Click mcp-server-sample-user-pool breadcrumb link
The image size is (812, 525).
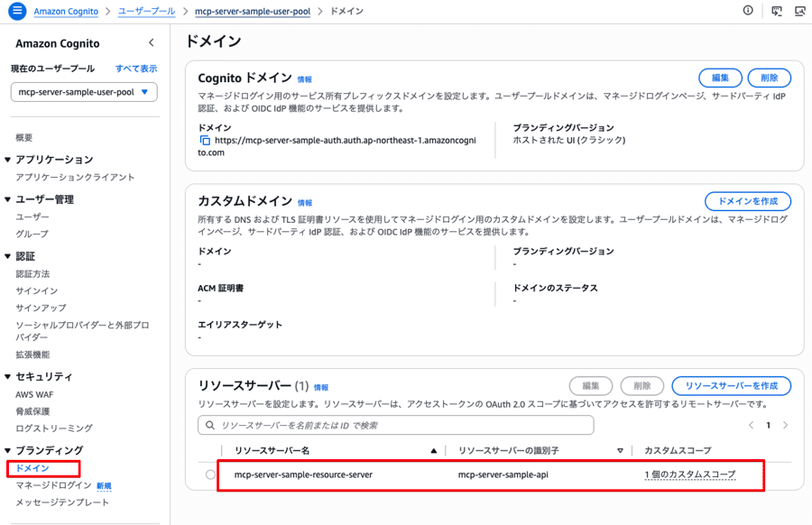click(253, 11)
